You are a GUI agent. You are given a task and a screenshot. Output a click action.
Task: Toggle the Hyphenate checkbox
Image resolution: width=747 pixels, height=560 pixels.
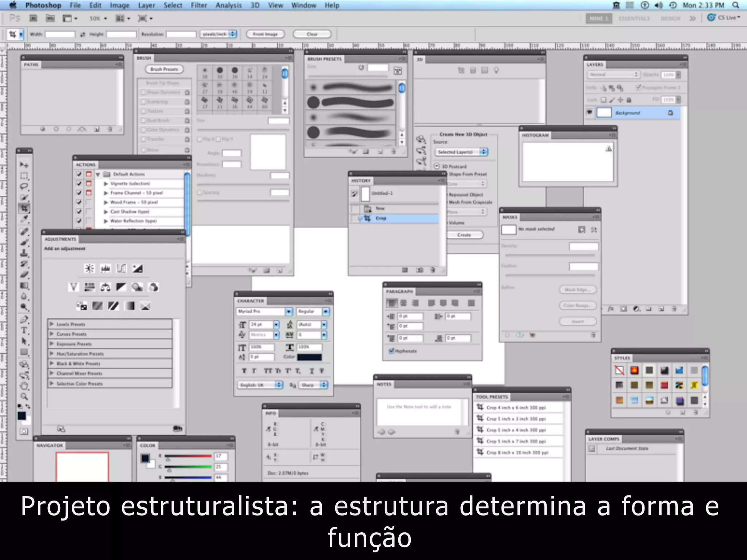click(x=391, y=351)
